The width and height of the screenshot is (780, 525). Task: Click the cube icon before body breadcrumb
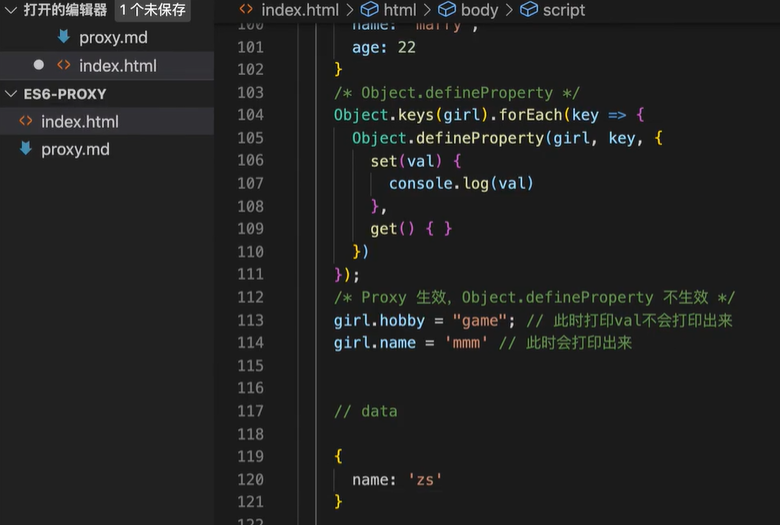pyautogui.click(x=447, y=9)
